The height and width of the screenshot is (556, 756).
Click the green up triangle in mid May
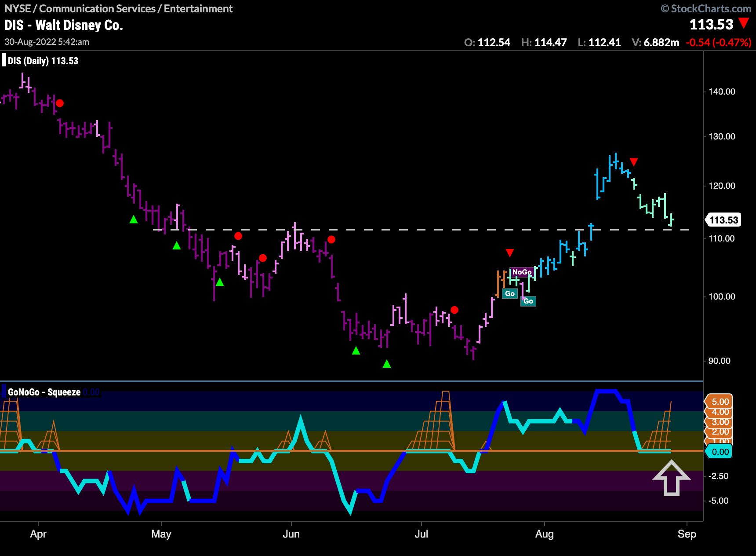coord(220,282)
